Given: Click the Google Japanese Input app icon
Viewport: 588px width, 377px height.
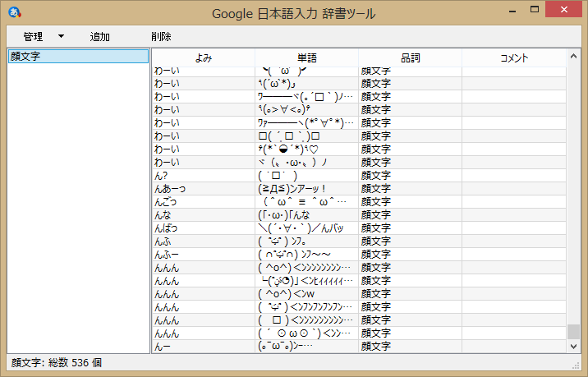Looking at the screenshot, I should [13, 12].
